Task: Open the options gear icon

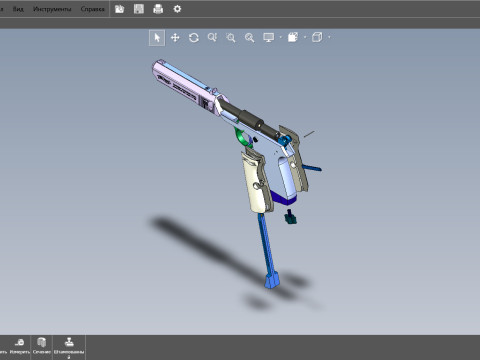Action: click(x=177, y=9)
